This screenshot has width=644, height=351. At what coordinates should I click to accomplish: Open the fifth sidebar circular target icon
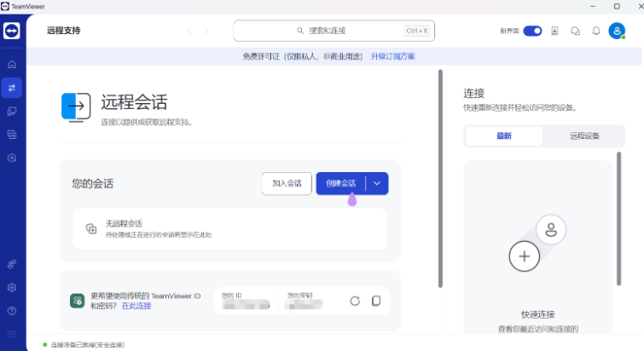(x=12, y=158)
